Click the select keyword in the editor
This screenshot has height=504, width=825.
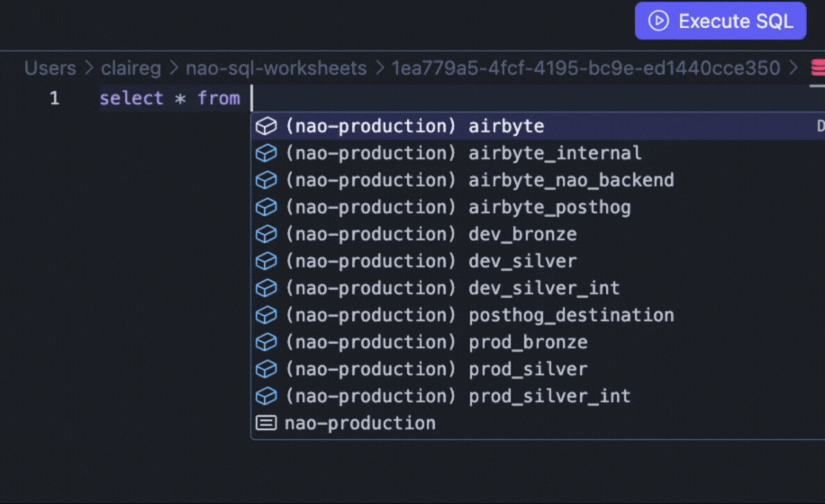(131, 98)
